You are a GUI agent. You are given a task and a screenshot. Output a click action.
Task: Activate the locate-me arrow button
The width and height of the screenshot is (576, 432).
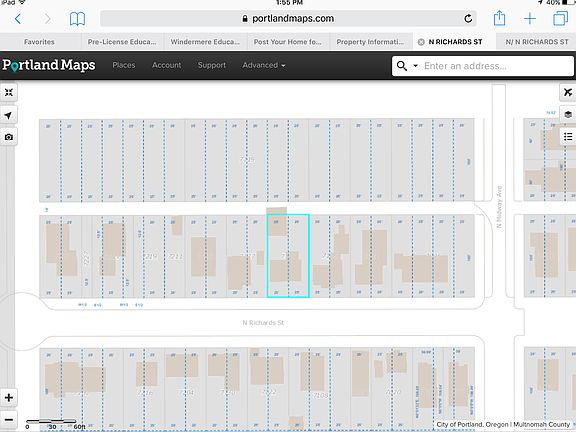click(8, 115)
